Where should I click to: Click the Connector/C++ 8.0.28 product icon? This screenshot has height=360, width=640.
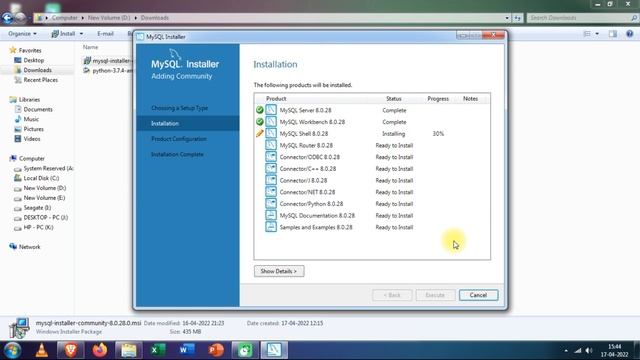coord(271,169)
